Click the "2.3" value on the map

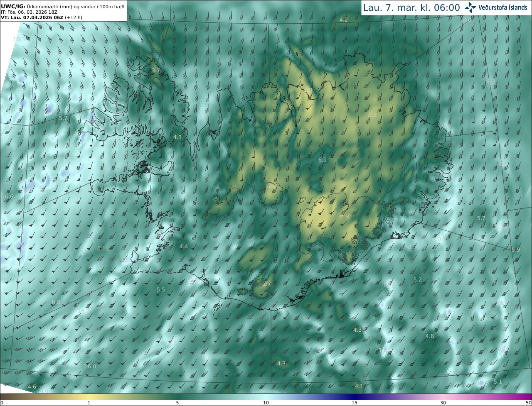(372, 115)
